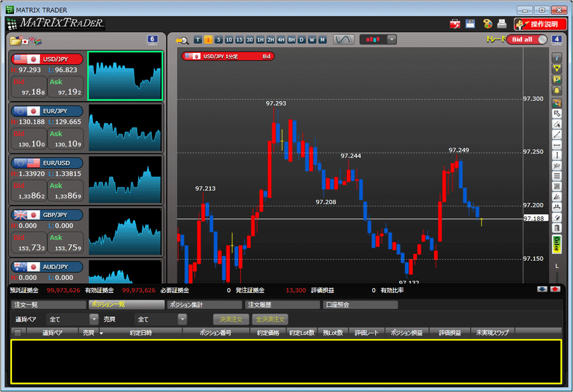The image size is (573, 392).
Task: Click USD/JPY Ask price 97.192
Action: coord(66,87)
